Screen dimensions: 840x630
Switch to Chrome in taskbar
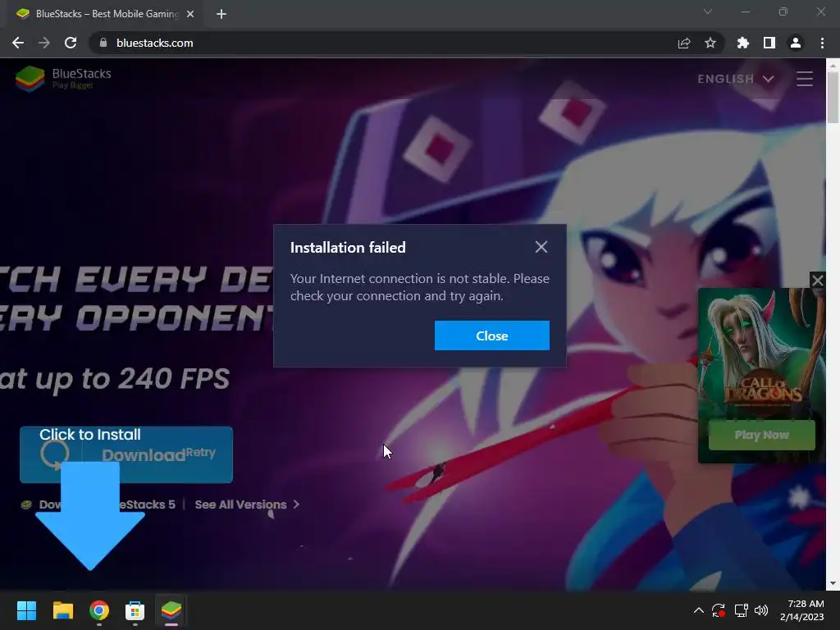click(x=99, y=610)
